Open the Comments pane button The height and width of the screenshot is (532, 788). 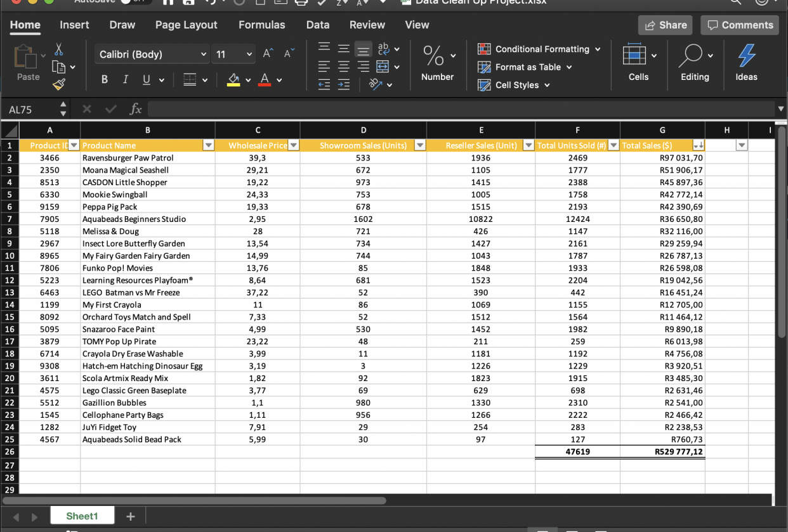[x=739, y=25]
